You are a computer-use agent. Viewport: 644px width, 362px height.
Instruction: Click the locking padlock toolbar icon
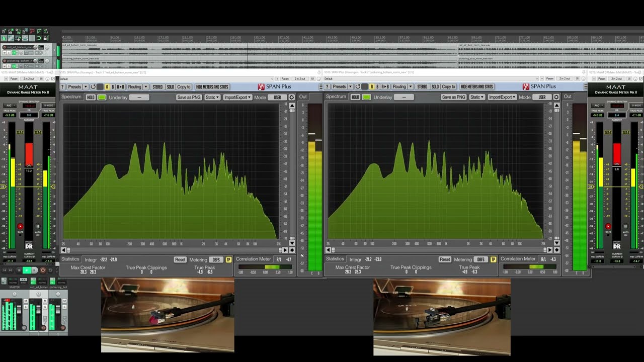coord(45,38)
